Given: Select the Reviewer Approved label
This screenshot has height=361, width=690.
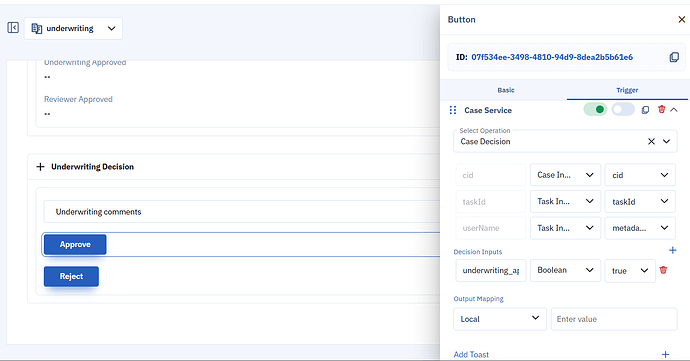Looking at the screenshot, I should pyautogui.click(x=78, y=99).
